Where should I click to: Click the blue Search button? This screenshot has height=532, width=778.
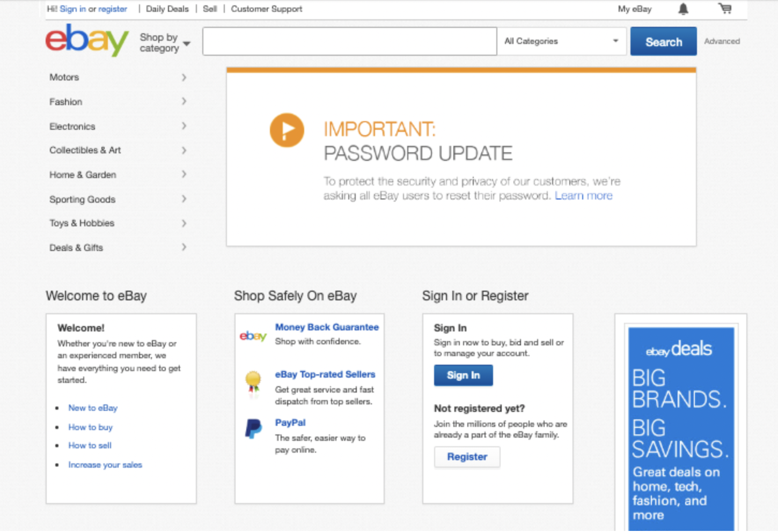click(664, 41)
